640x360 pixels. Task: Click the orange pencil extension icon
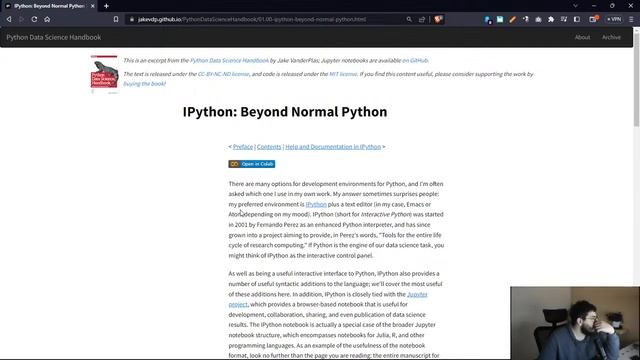513,19
